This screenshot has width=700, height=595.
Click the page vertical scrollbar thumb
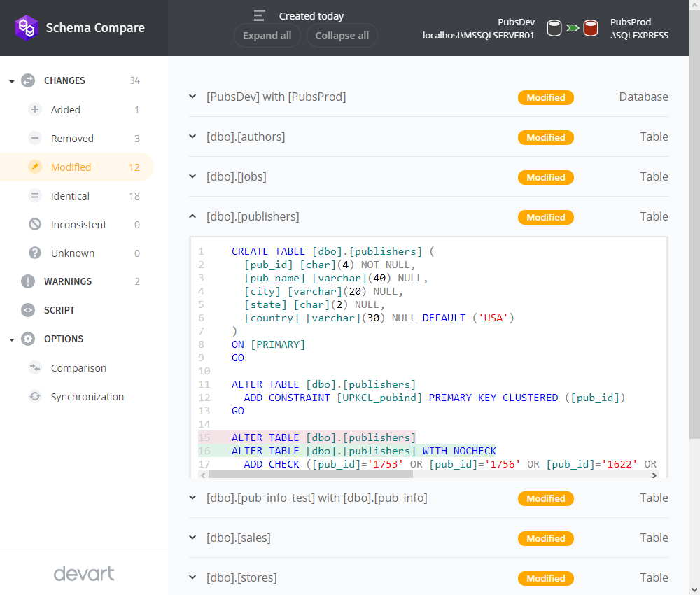pos(694,223)
